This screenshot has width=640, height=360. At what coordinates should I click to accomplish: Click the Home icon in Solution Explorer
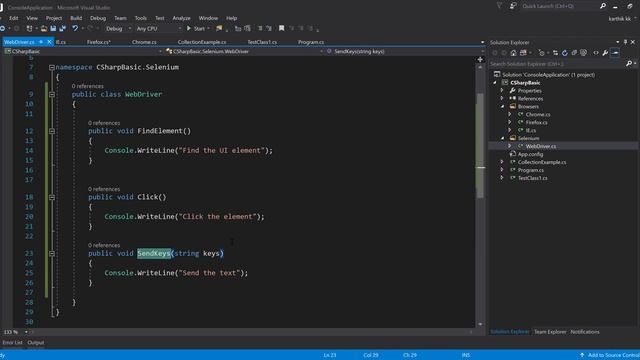pos(513,53)
